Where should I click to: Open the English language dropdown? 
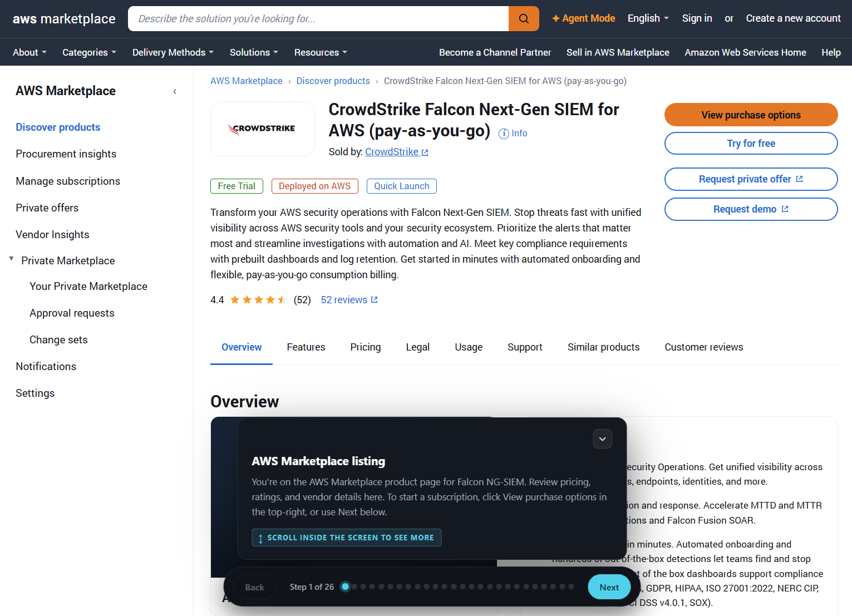coord(648,18)
